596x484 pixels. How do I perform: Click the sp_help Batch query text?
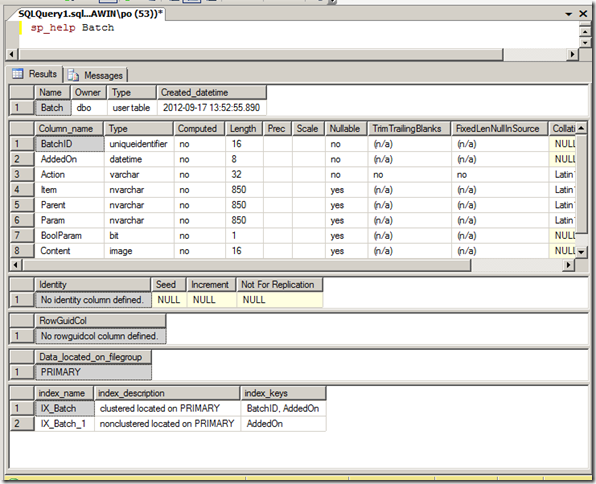click(x=72, y=28)
